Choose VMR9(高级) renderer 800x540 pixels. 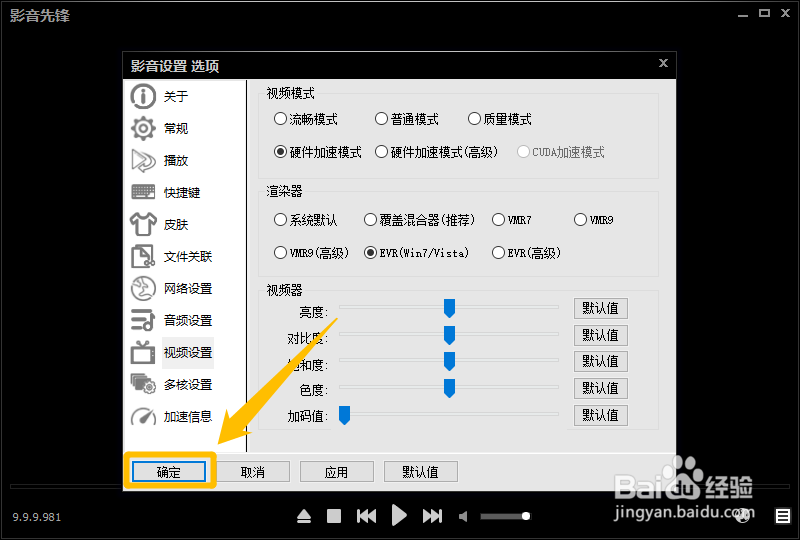(311, 253)
